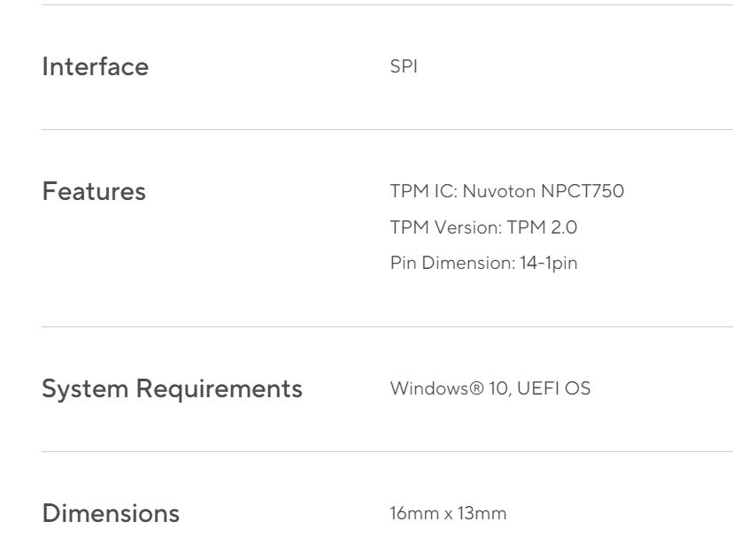
Task: Click the word System in the heading
Action: (x=84, y=388)
